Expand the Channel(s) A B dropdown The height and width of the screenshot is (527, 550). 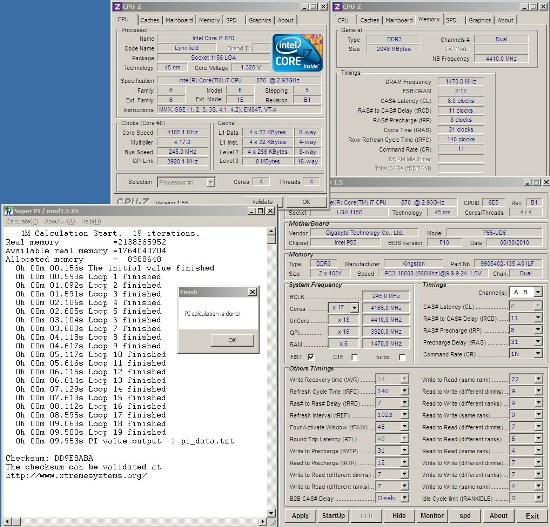pos(538,292)
